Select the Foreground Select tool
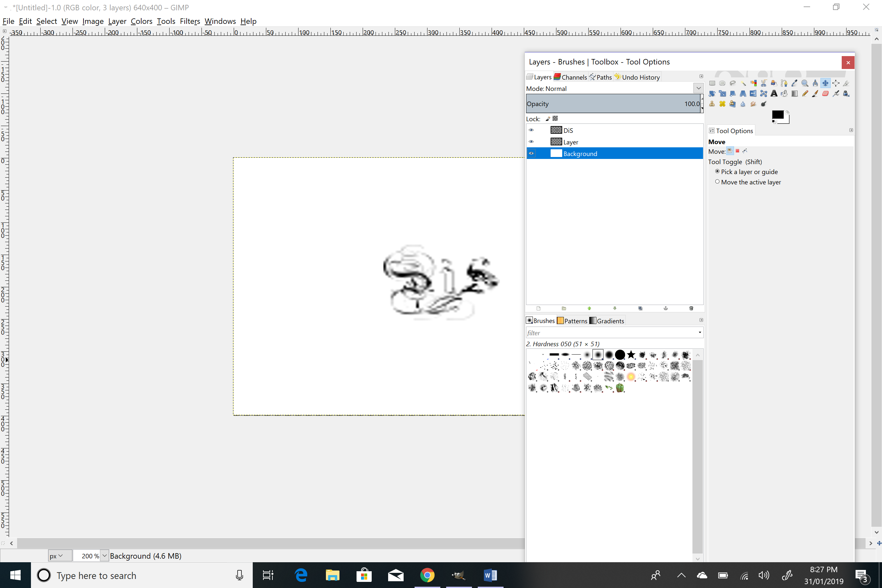882x588 pixels. pos(774,83)
